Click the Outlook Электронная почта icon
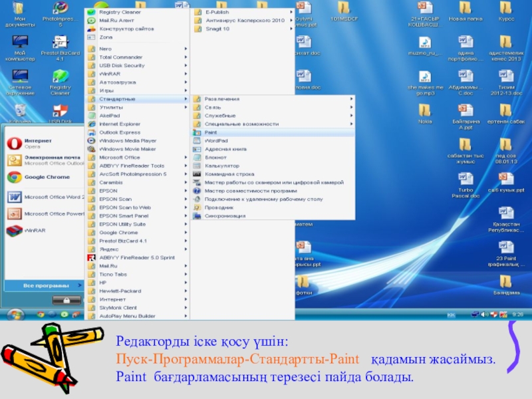The width and height of the screenshot is (532, 399). 14,160
